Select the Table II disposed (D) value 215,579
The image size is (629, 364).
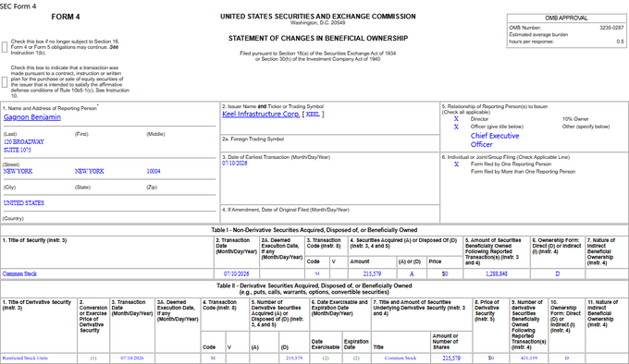(x=294, y=358)
